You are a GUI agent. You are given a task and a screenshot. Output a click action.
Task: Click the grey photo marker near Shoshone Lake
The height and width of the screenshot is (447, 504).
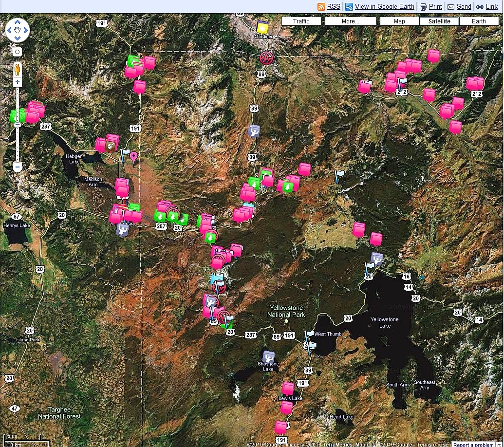[x=269, y=357]
